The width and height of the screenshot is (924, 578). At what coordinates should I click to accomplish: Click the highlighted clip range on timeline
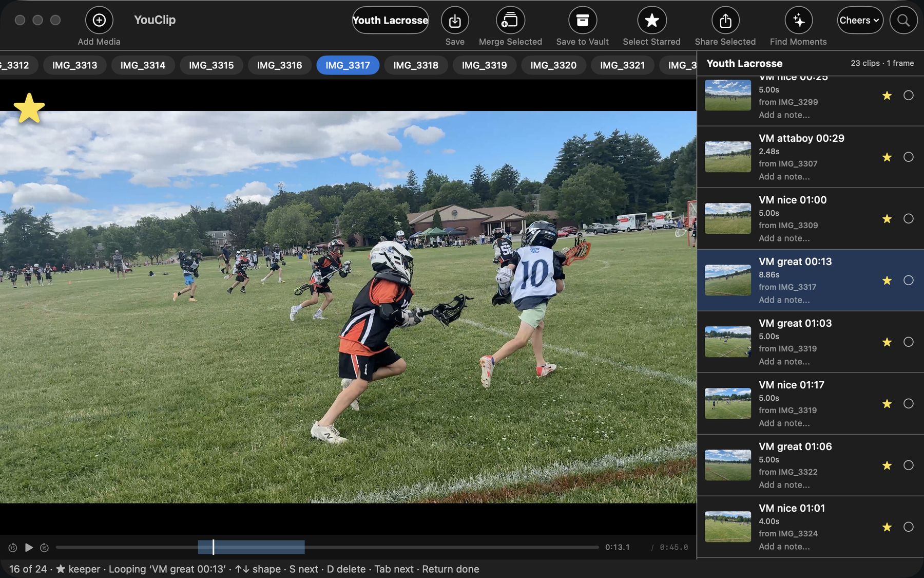point(251,547)
